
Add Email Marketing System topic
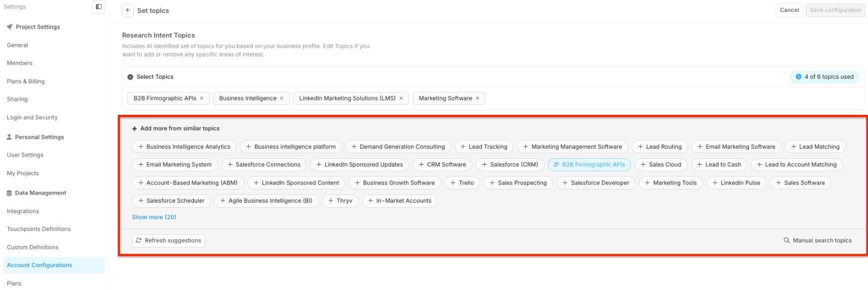click(x=175, y=165)
